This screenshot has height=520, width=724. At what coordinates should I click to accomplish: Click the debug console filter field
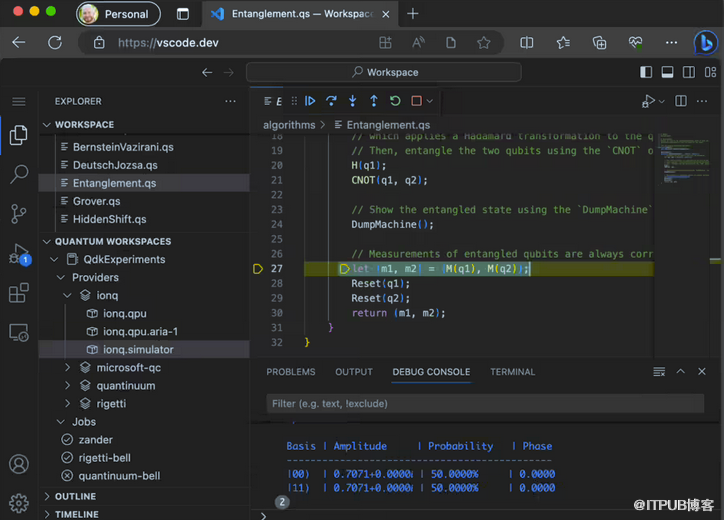[481, 404]
